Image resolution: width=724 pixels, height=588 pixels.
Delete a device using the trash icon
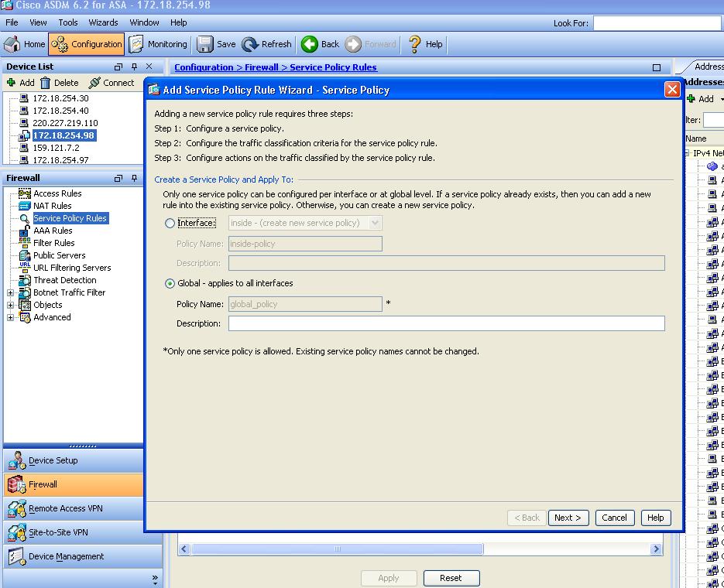(60, 83)
